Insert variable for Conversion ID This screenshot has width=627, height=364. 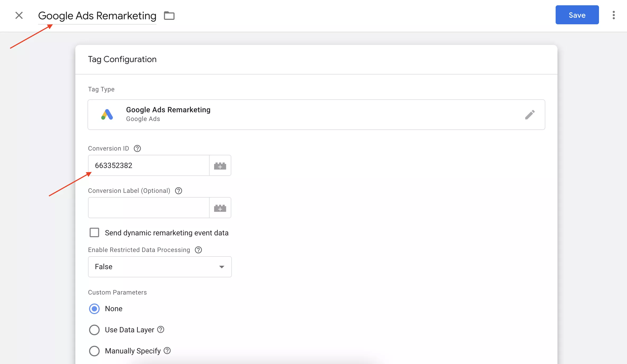coord(220,165)
